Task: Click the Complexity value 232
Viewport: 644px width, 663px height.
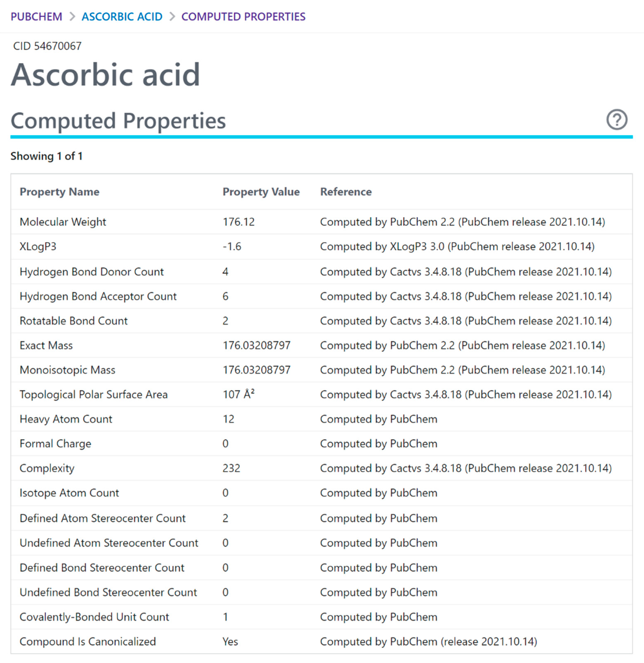Action: pyautogui.click(x=231, y=468)
